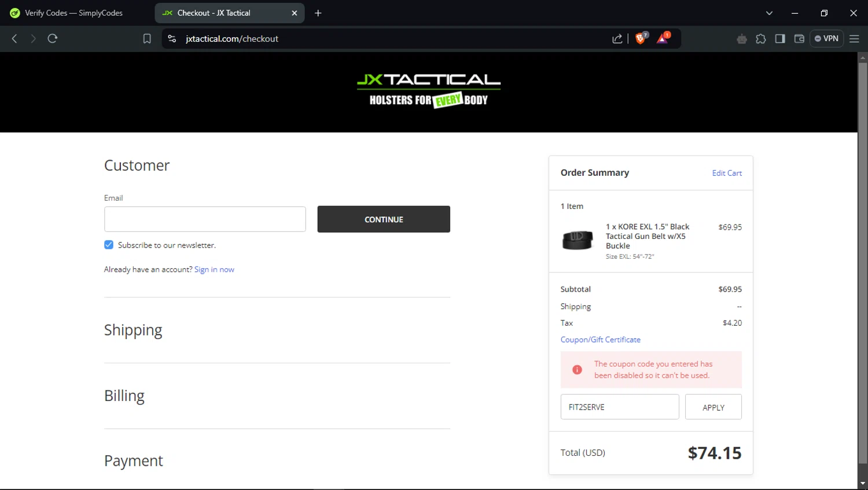
Task: Click the coupon code field containing FIT2SERVE
Action: 620,407
